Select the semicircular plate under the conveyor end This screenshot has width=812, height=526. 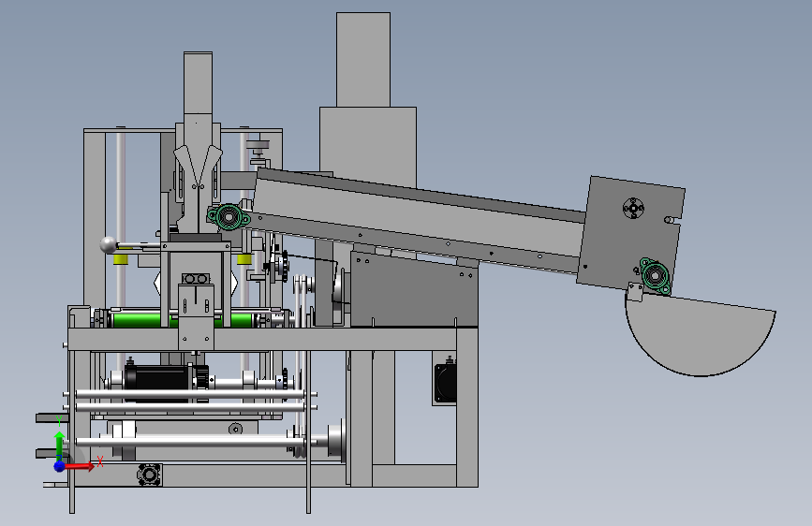[x=699, y=335]
